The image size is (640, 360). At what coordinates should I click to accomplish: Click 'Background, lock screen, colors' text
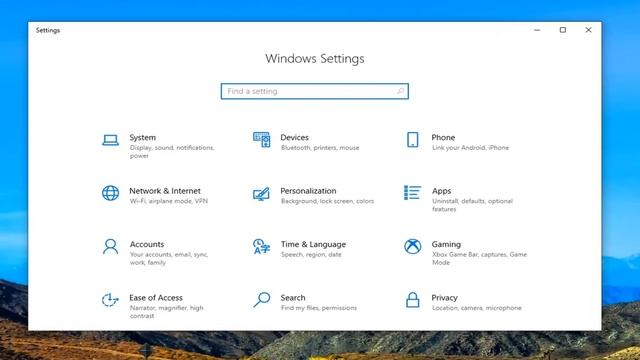pyautogui.click(x=327, y=201)
